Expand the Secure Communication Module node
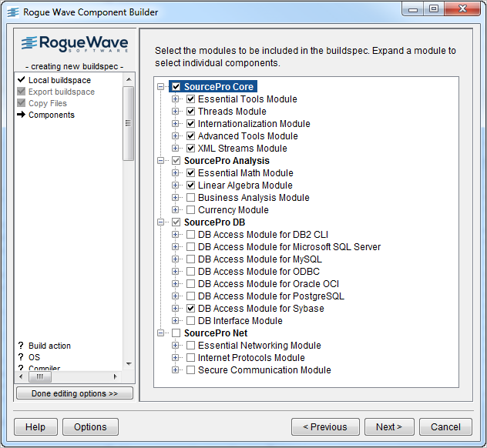Image resolution: width=487 pixels, height=448 pixels. pyautogui.click(x=176, y=370)
